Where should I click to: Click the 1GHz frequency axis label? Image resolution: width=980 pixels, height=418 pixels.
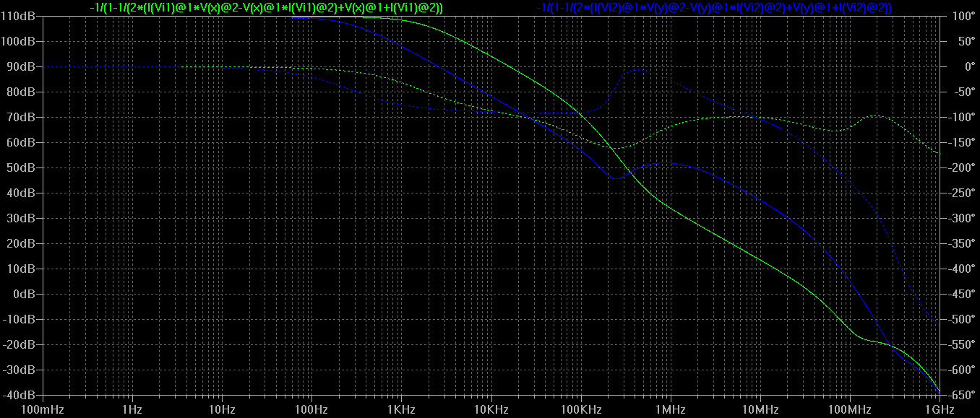[x=940, y=410]
